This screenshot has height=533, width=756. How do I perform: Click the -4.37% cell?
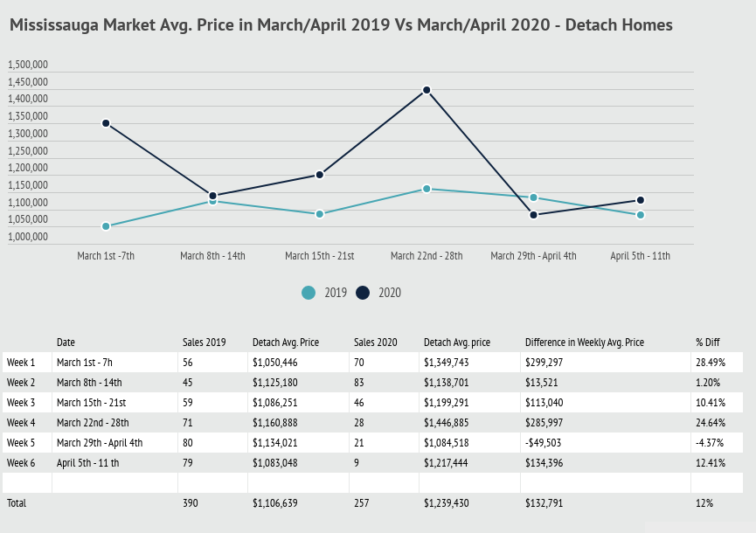tap(711, 443)
